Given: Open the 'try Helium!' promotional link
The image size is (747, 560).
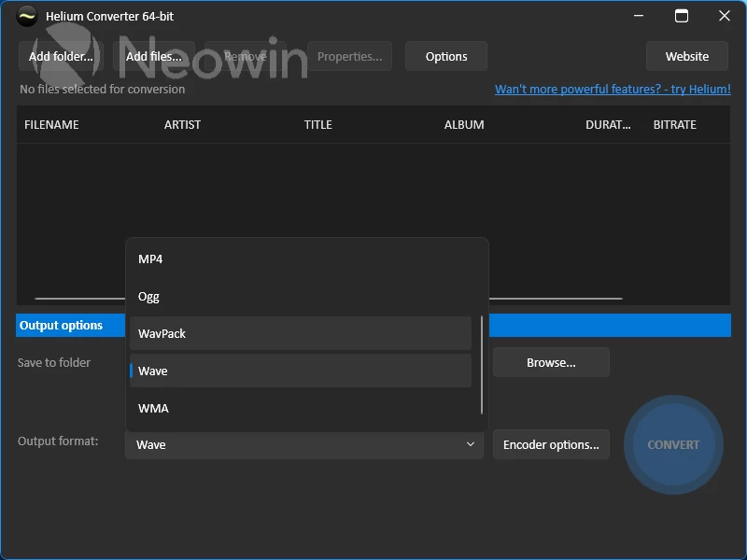Looking at the screenshot, I should click(x=613, y=89).
